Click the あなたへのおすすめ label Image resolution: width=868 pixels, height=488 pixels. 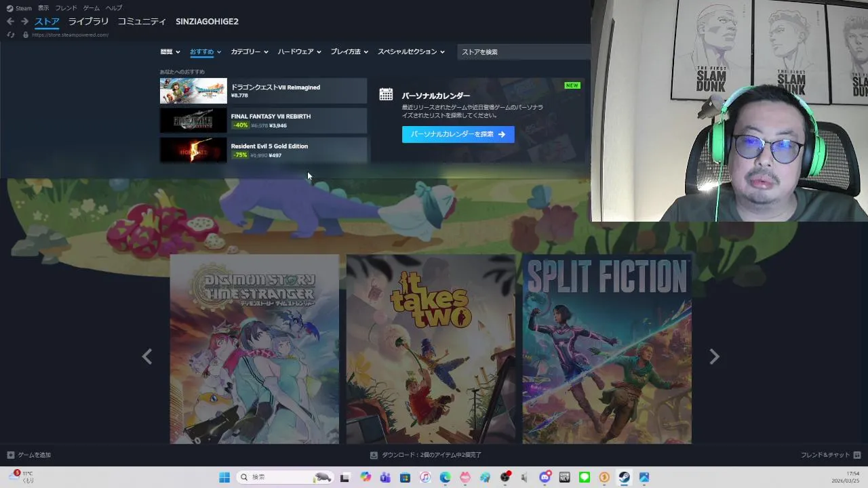coord(182,72)
